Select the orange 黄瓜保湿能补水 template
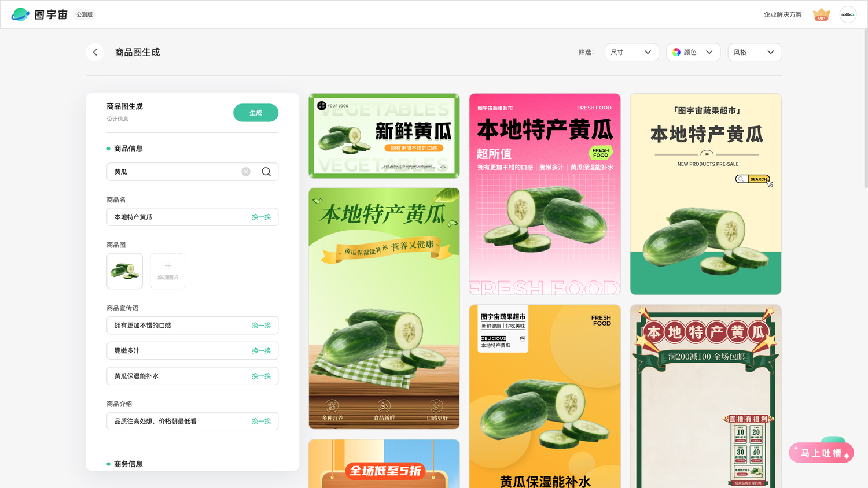The image size is (868, 488). point(545,396)
